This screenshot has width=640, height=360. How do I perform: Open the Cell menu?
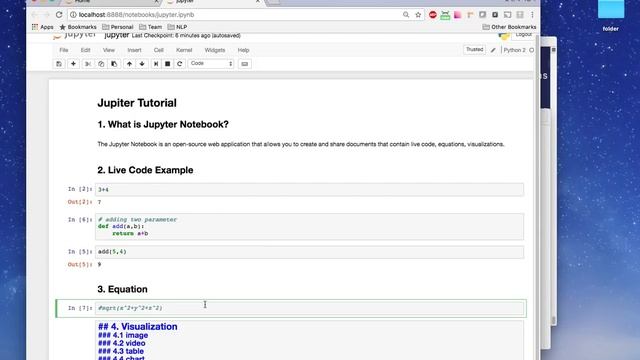click(x=159, y=50)
